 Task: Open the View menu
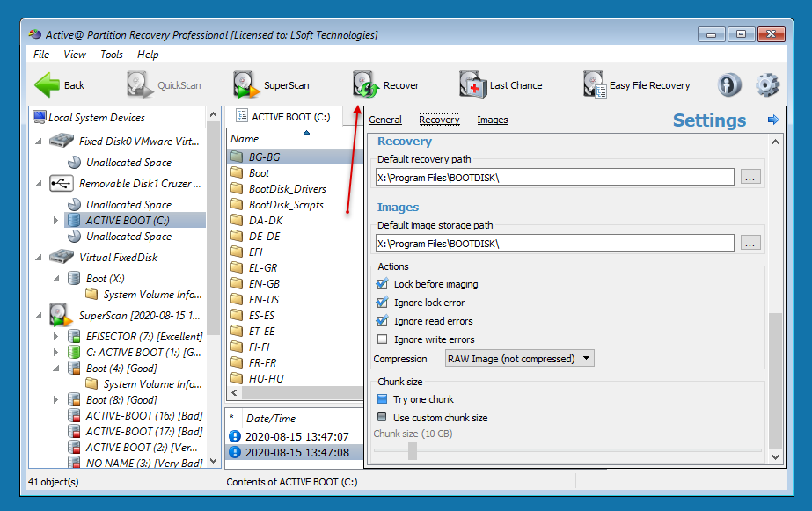pyautogui.click(x=75, y=55)
